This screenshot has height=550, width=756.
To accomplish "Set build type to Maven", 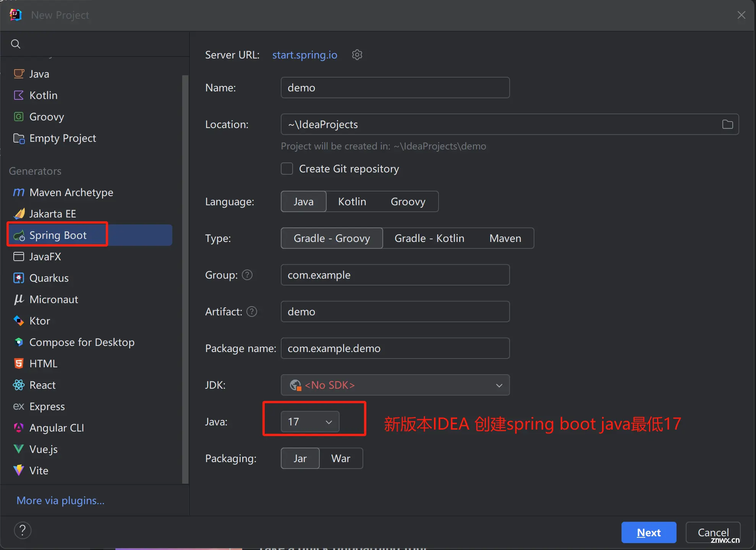I will [505, 238].
